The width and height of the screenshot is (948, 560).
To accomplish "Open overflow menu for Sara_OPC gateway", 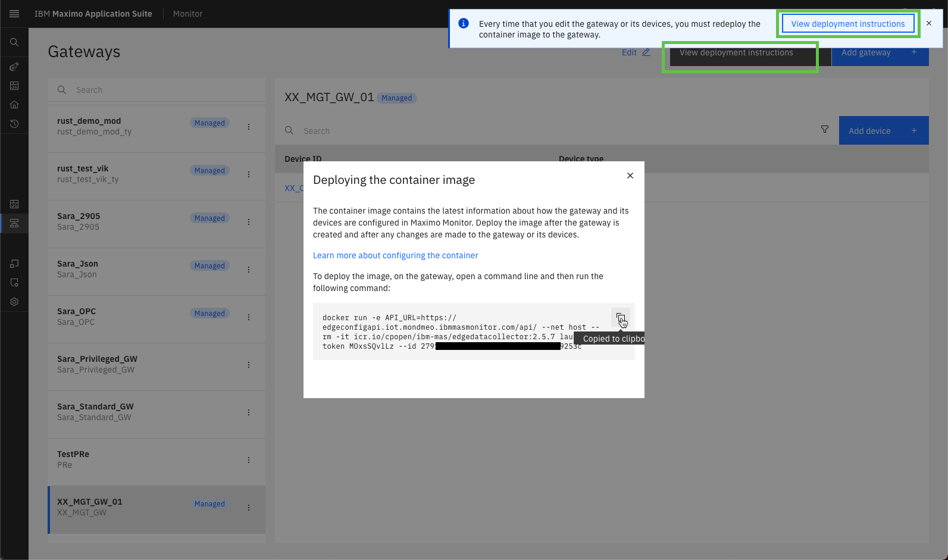I will [249, 317].
